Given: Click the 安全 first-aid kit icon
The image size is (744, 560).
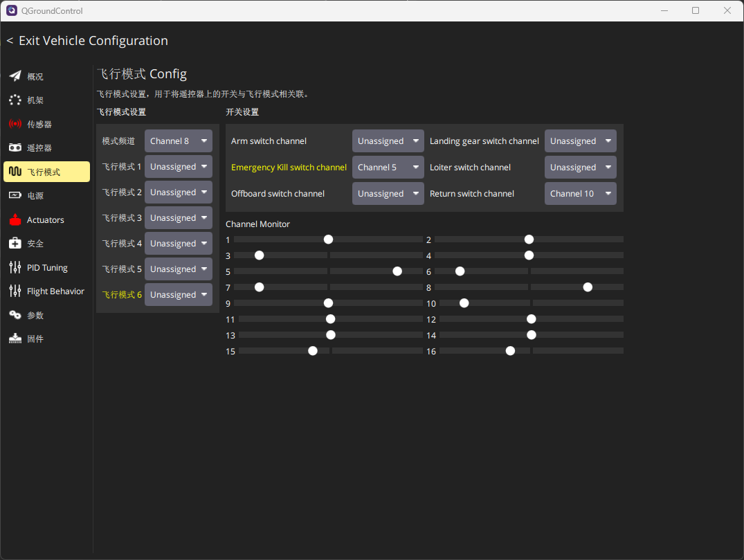Looking at the screenshot, I should coord(15,244).
